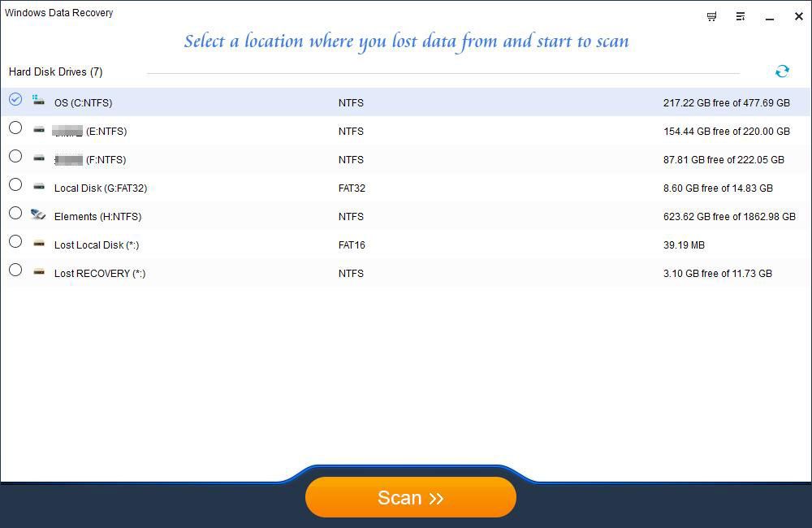Click the Scan button

point(410,497)
